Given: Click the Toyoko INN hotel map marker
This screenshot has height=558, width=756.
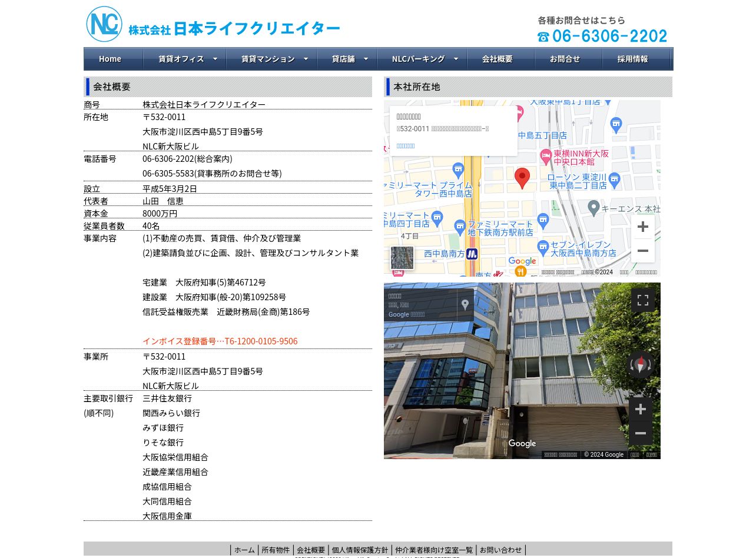Looking at the screenshot, I should 546,157.
